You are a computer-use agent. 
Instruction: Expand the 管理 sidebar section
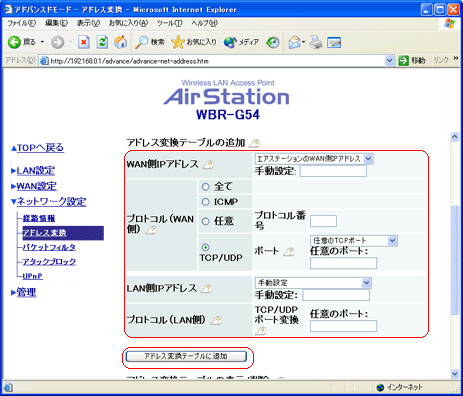tap(23, 293)
